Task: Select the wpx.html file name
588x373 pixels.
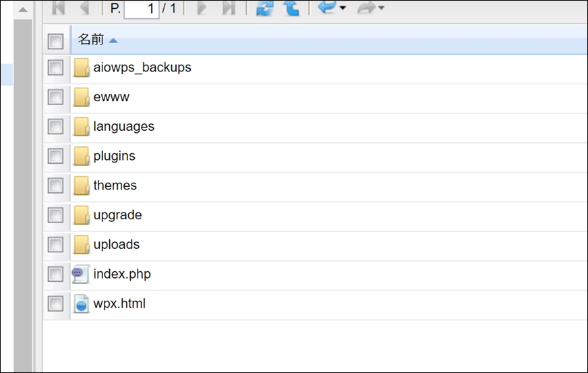Action: point(119,304)
